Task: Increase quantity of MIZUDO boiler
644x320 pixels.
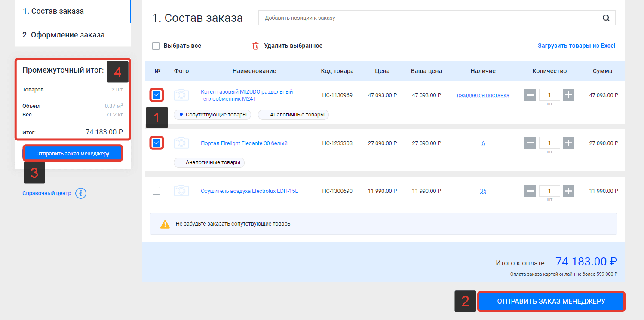Action: [x=569, y=95]
